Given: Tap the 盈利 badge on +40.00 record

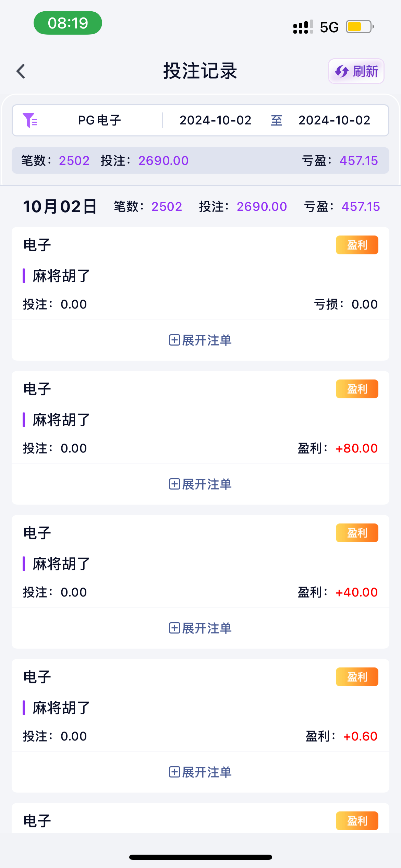Looking at the screenshot, I should 357,533.
